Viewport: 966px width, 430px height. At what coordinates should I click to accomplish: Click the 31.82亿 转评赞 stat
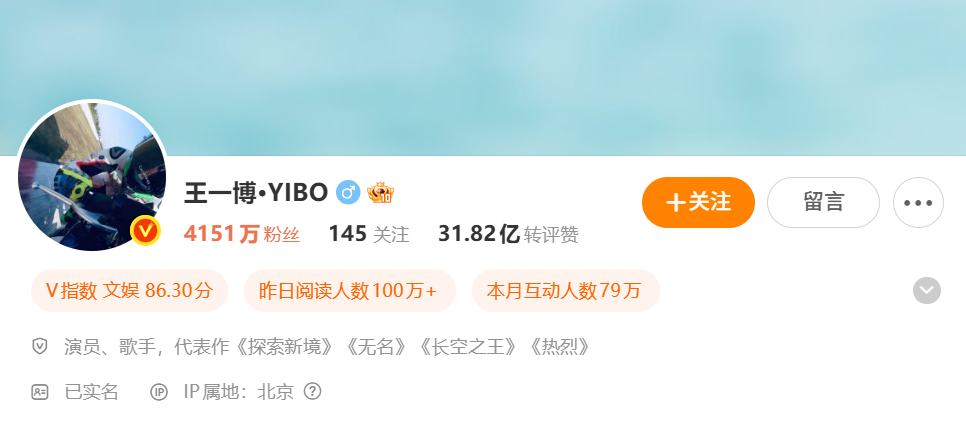[x=508, y=235]
